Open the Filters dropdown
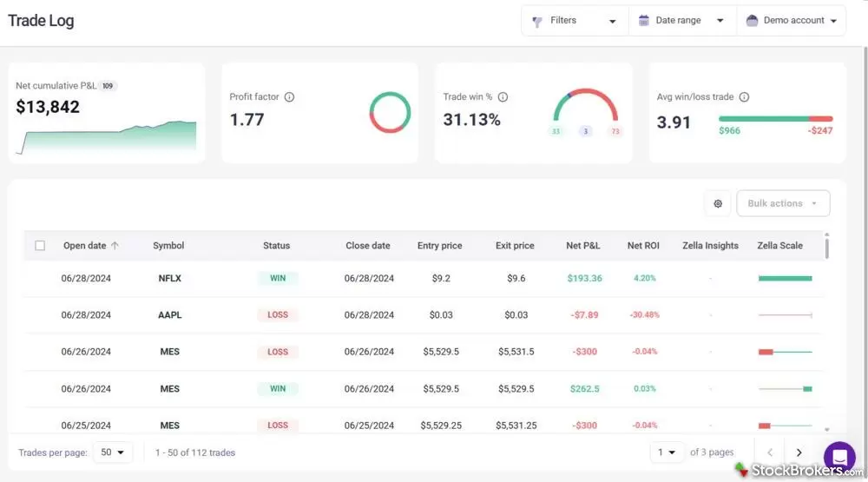 pyautogui.click(x=575, y=21)
